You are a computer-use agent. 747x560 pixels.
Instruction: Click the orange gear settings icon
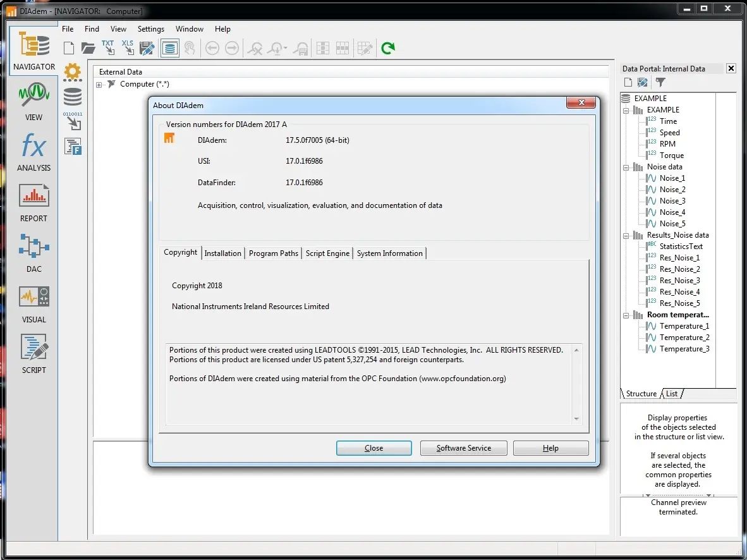73,72
